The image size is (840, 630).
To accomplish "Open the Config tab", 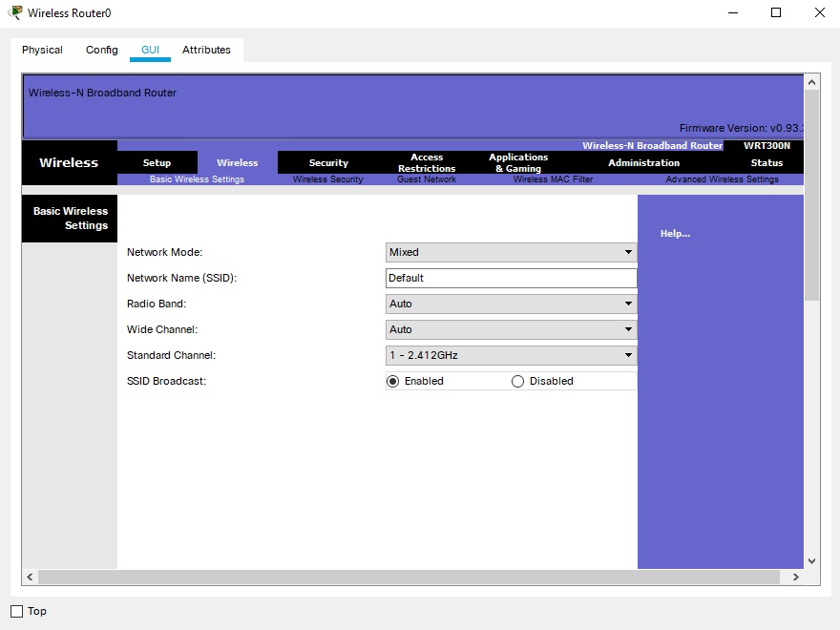I will click(102, 50).
